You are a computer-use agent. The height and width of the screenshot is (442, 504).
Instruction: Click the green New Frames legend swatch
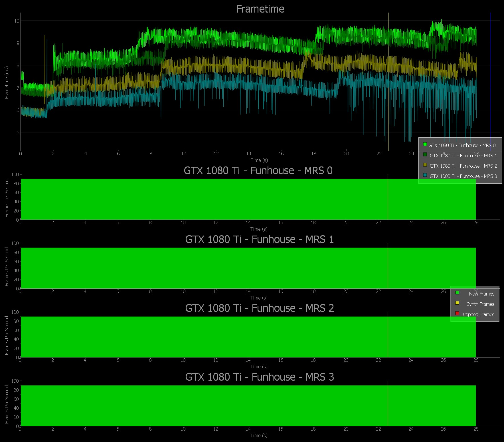pyautogui.click(x=457, y=293)
